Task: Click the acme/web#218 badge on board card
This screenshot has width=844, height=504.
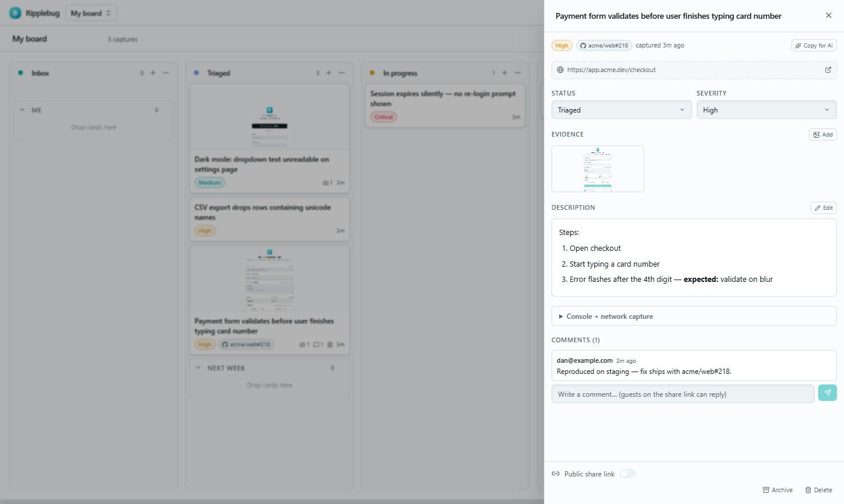Action: (246, 345)
